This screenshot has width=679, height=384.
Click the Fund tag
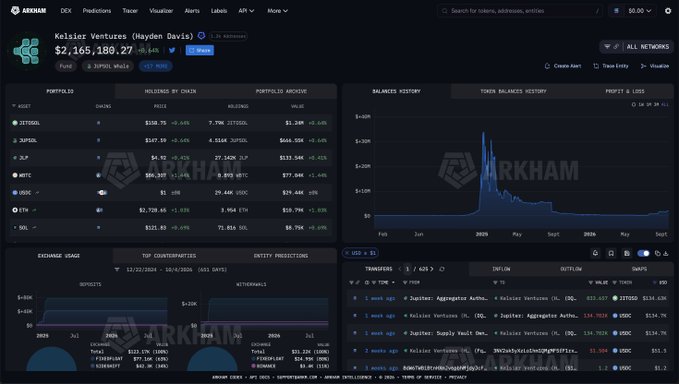(66, 66)
